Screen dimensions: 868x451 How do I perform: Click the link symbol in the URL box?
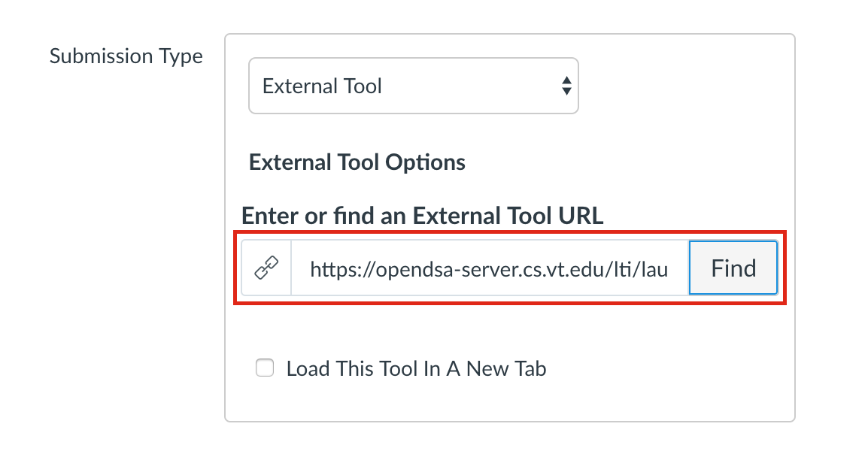[x=266, y=268]
